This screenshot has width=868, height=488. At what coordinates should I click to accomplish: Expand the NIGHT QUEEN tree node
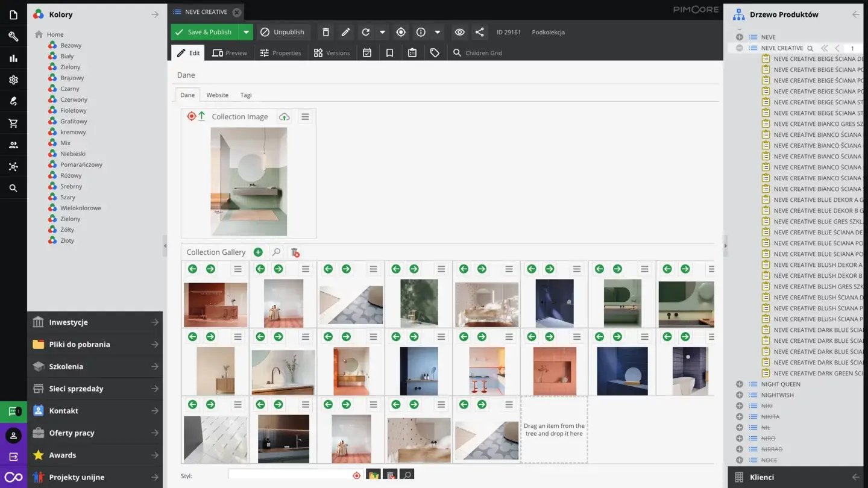[x=740, y=384]
